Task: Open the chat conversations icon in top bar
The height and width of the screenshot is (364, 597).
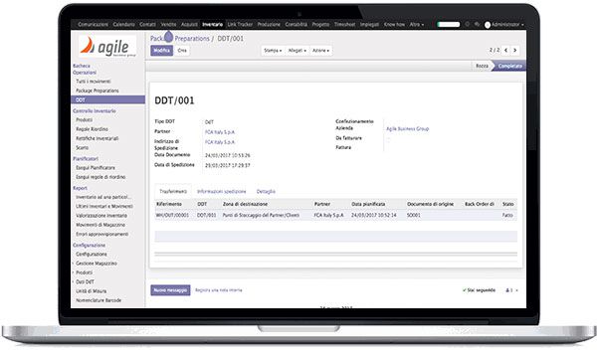Action: pos(477,25)
